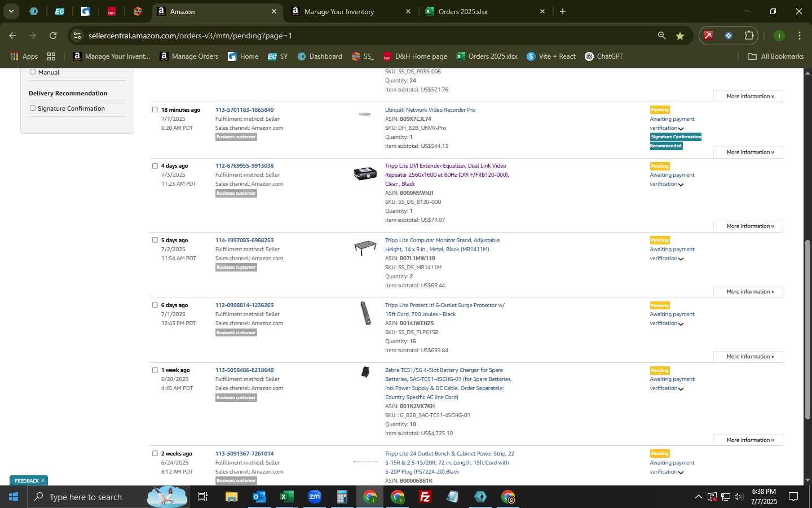Click the surge protector product thumbnail
812x508 pixels.
click(365, 313)
